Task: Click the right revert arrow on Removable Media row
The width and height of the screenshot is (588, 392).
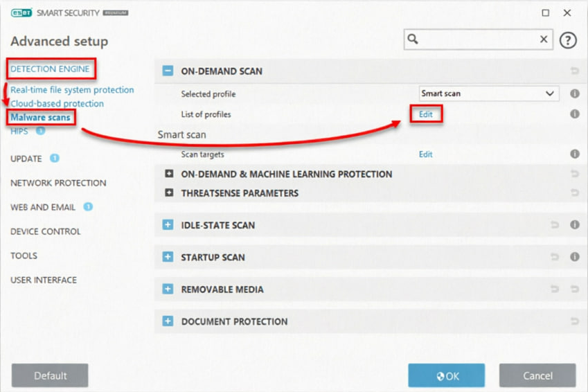Action: click(575, 289)
